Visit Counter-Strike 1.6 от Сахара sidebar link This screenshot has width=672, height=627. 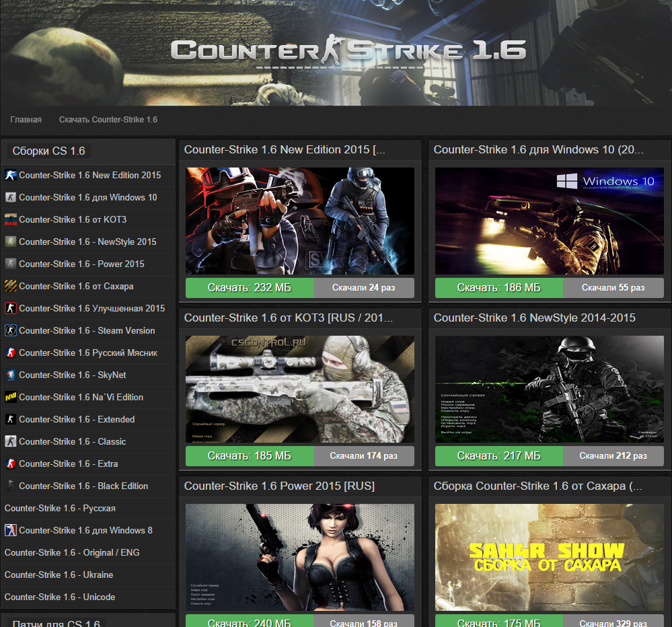click(x=76, y=286)
